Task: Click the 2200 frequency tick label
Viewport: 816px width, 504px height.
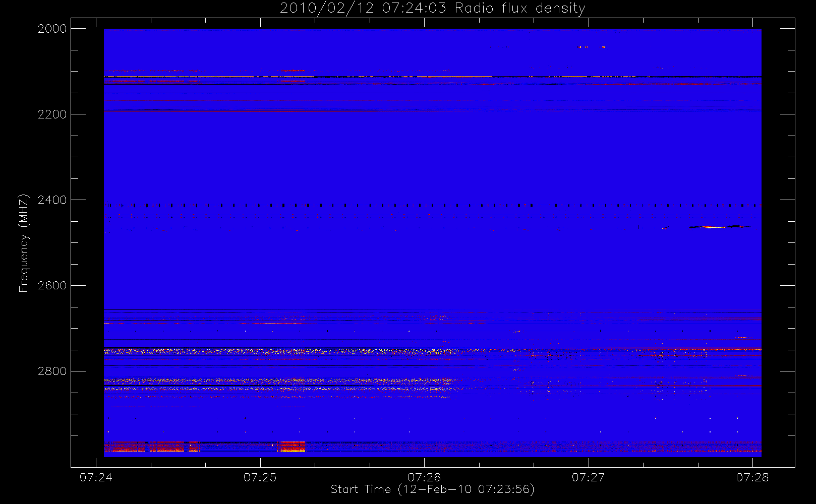Action: [x=52, y=114]
